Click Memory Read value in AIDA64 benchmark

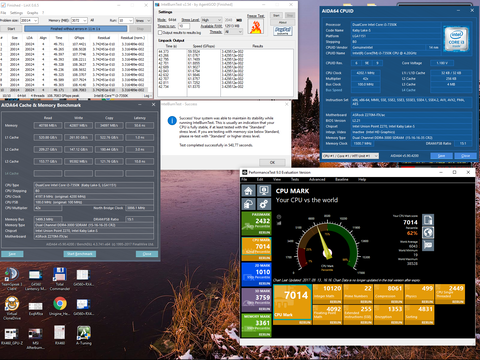[x=48, y=126]
